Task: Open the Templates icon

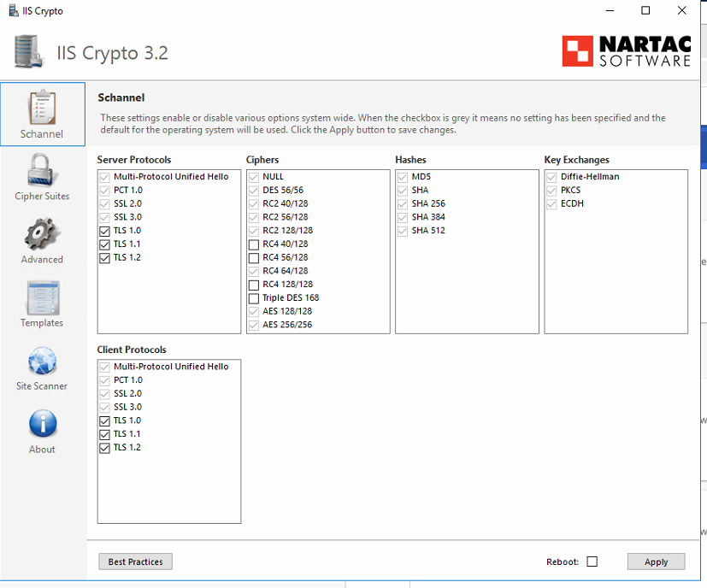Action: click(41, 297)
